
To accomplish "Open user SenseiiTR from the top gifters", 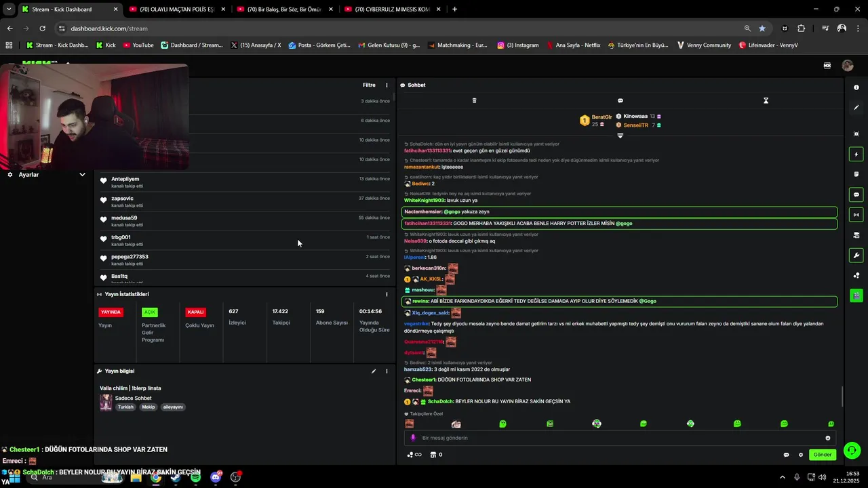I will click(635, 125).
